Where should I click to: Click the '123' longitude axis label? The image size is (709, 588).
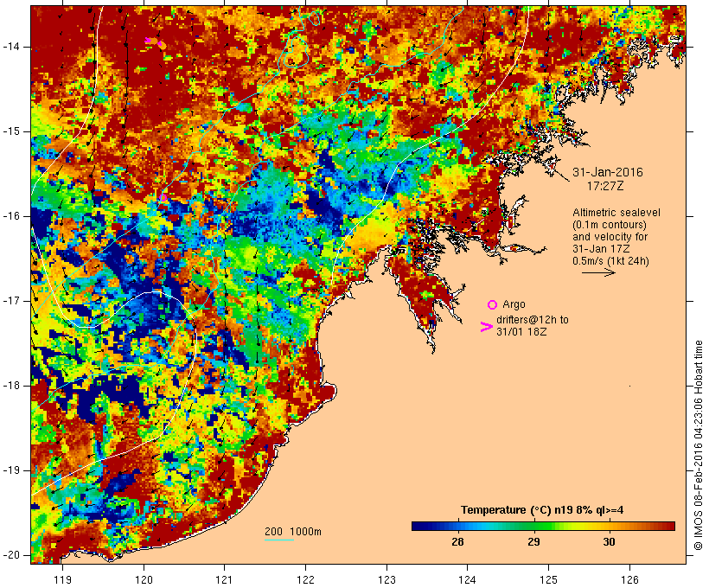[386, 579]
